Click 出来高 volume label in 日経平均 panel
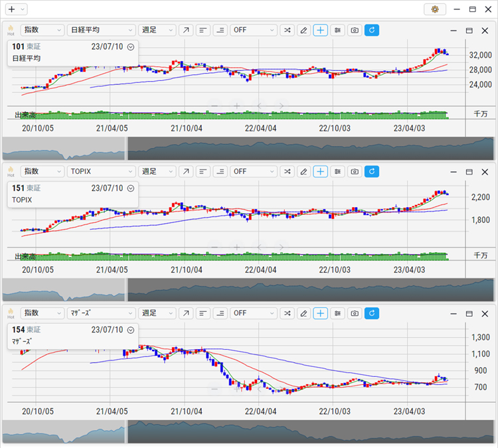Screen dimensions: 498x448 pyautogui.click(x=25, y=115)
